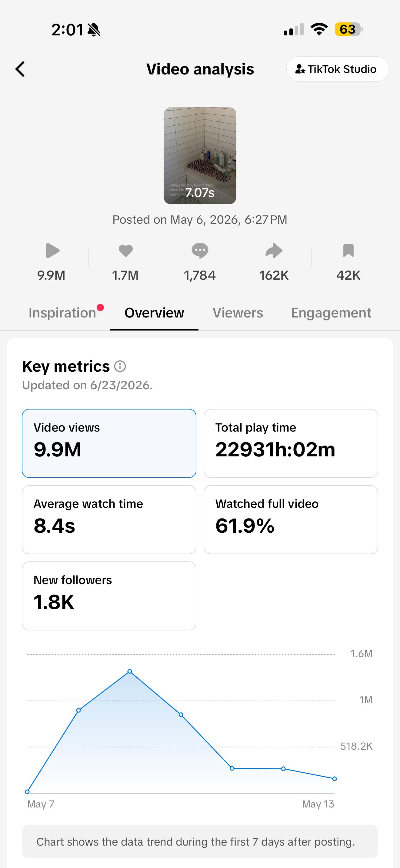
Task: Tap the peak data point on chart
Action: tap(130, 672)
